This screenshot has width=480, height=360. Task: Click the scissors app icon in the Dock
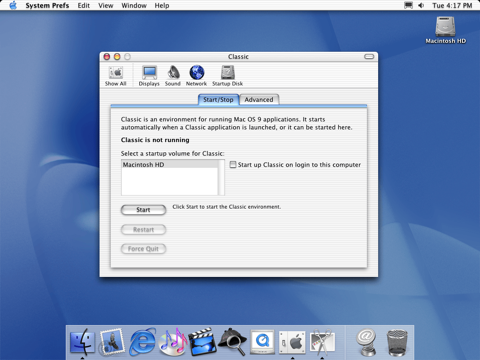point(322,342)
